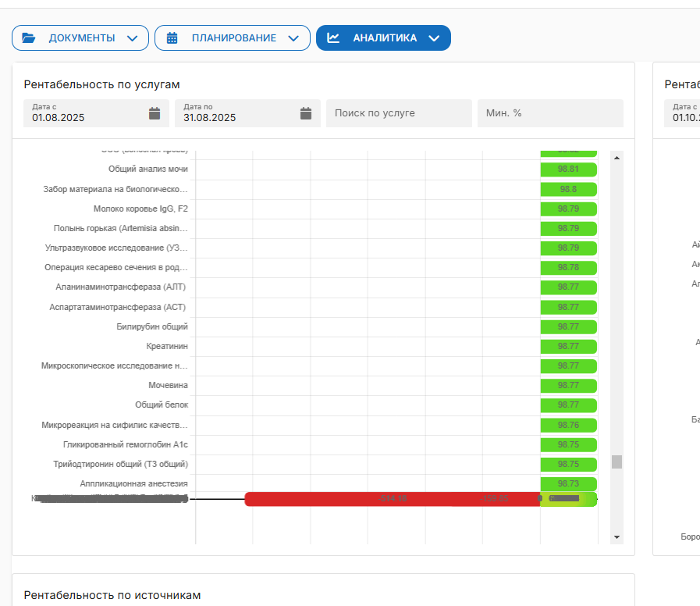Expand the Аналитика dropdown chevron
The width and height of the screenshot is (700, 606).
pyautogui.click(x=435, y=38)
